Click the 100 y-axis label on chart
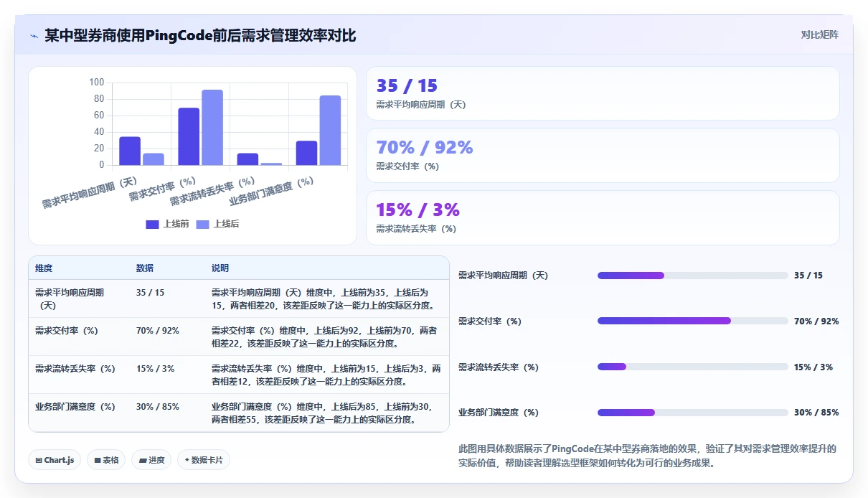The image size is (868, 498). point(96,83)
